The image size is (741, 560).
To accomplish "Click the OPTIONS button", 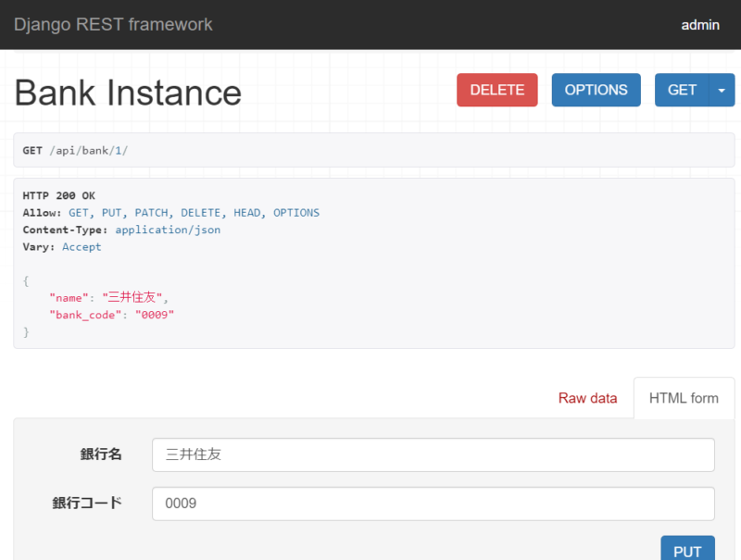I will click(596, 90).
